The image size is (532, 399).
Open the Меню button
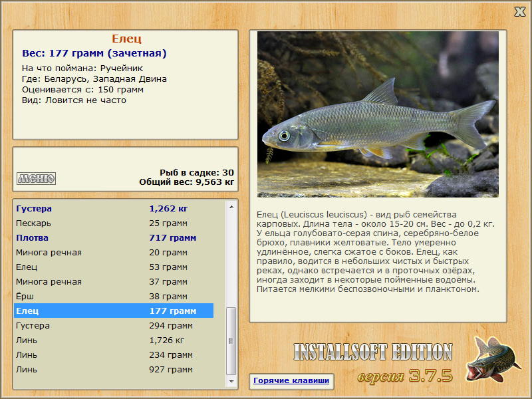[x=36, y=178]
